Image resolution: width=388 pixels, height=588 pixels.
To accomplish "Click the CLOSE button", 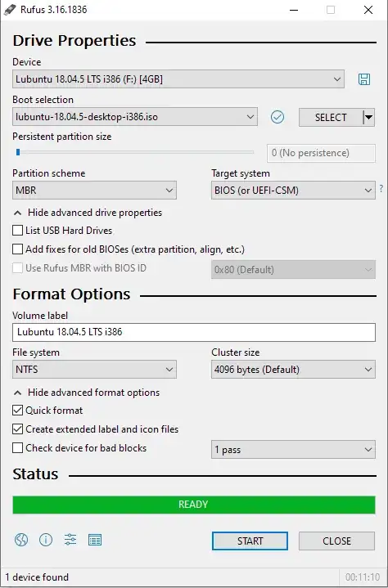I will pyautogui.click(x=336, y=541).
